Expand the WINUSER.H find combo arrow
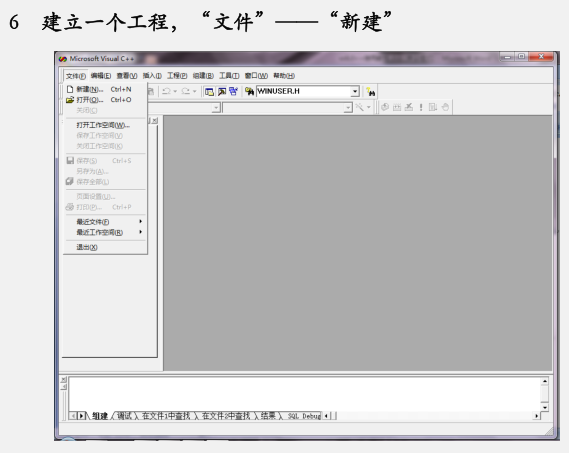The width and height of the screenshot is (569, 453). click(355, 91)
